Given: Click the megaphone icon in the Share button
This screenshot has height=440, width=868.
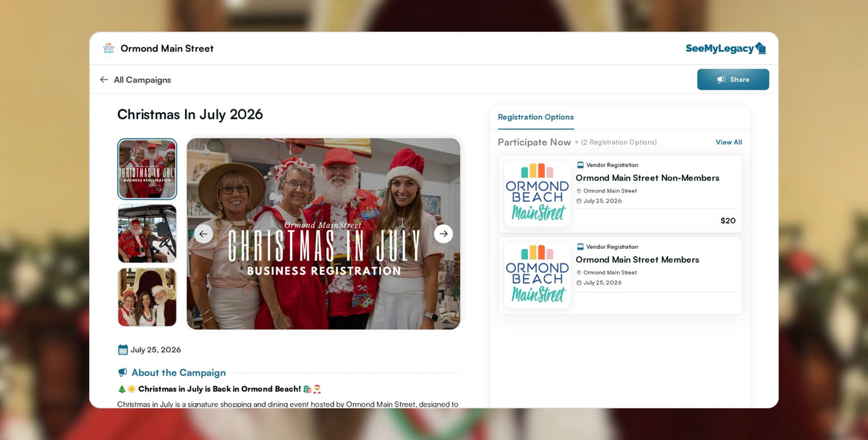Looking at the screenshot, I should click(721, 80).
